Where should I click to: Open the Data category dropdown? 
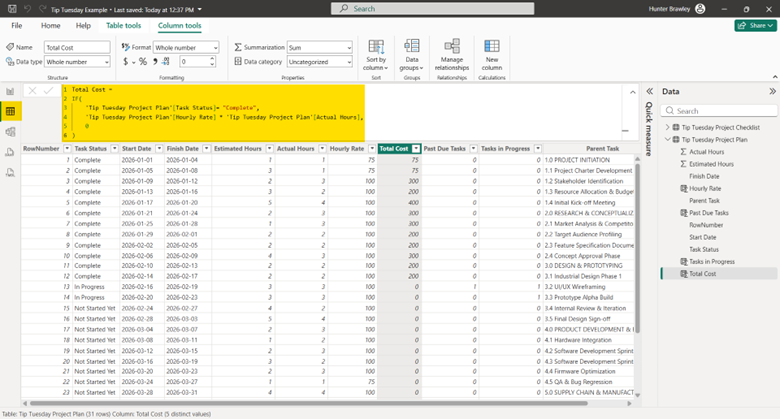pos(319,62)
